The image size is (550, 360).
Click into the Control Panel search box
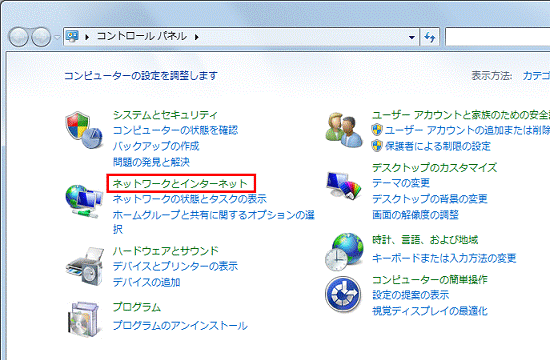(x=497, y=37)
